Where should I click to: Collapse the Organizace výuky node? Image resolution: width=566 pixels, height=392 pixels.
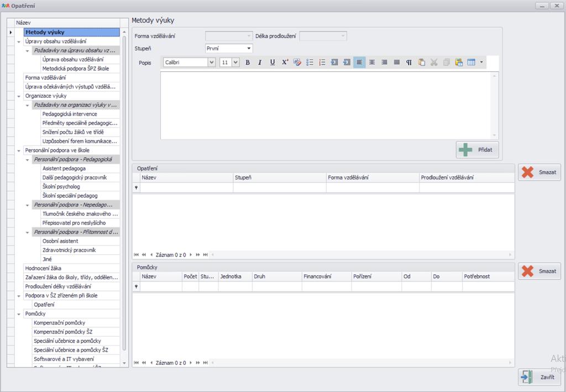point(19,96)
